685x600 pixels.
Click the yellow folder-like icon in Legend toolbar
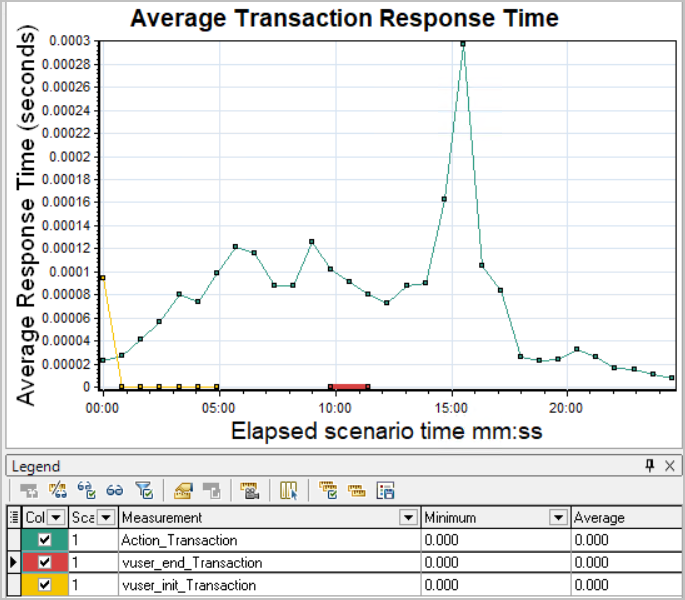coord(182,491)
